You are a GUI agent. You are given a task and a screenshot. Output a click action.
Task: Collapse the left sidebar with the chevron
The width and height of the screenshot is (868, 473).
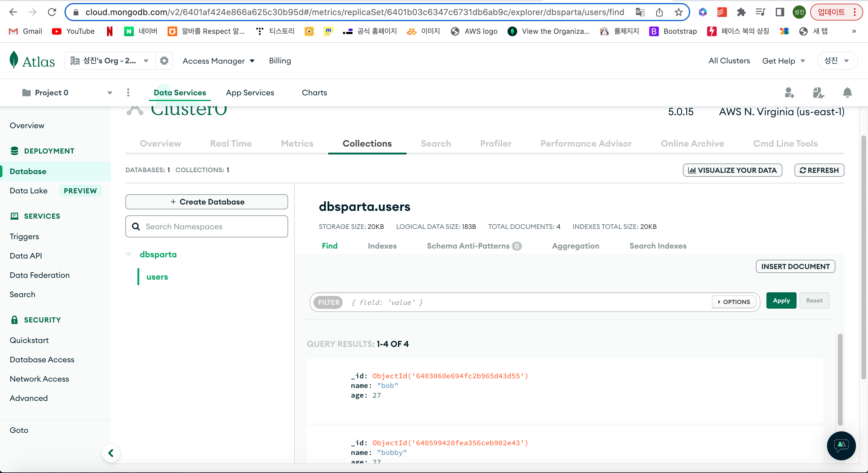[111, 453]
